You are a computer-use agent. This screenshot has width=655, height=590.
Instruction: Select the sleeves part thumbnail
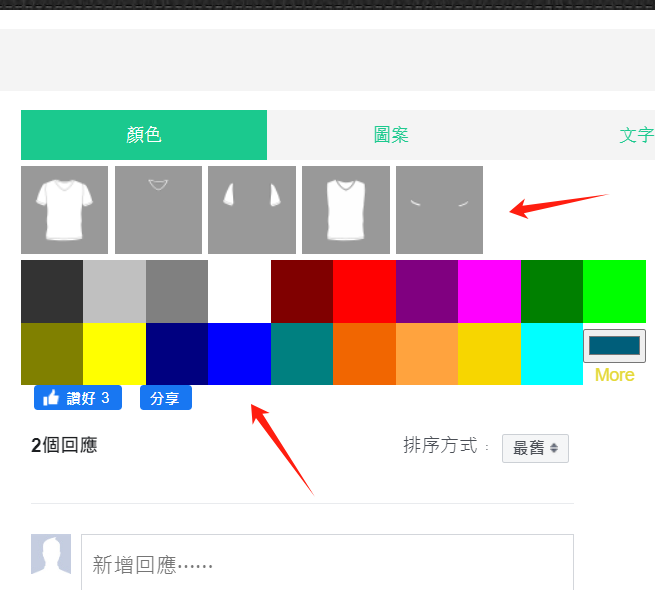pos(251,209)
